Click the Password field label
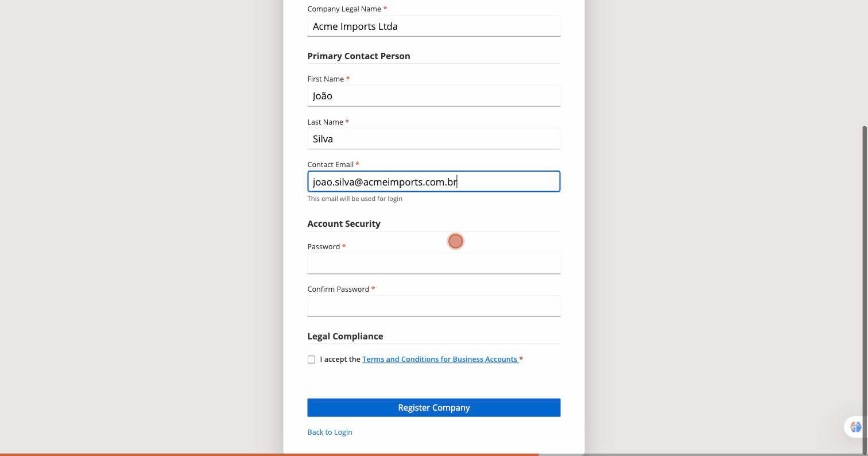The width and height of the screenshot is (868, 456). pos(324,246)
